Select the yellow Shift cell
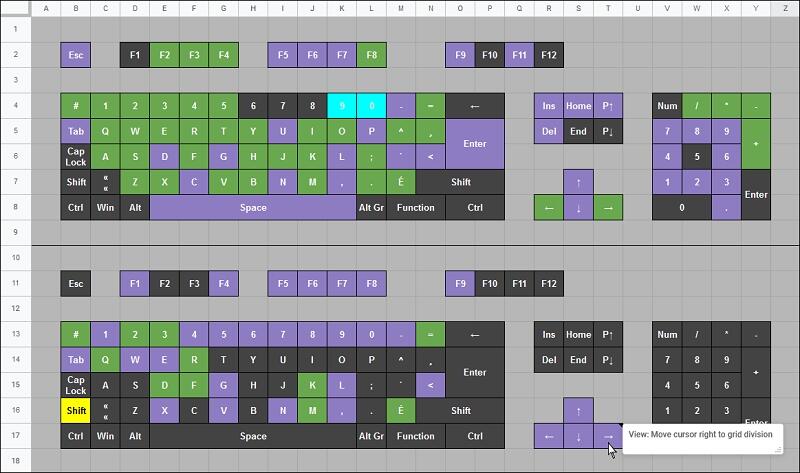Viewport: 800px width, 473px height. [75, 410]
